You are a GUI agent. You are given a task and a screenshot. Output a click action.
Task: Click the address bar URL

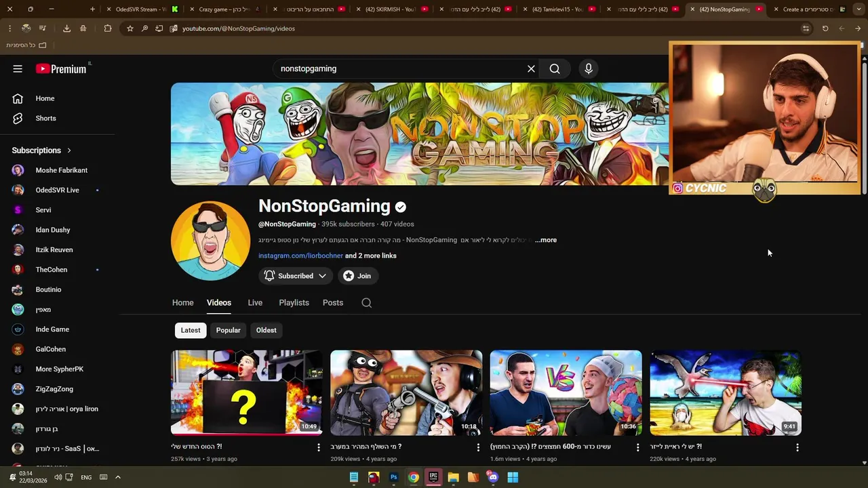[x=239, y=28]
